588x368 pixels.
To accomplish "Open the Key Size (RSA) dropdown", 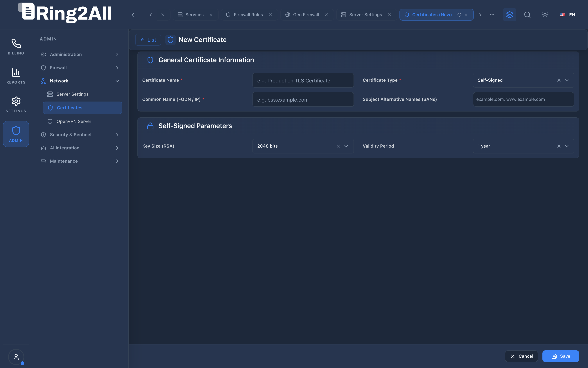I will click(x=303, y=146).
